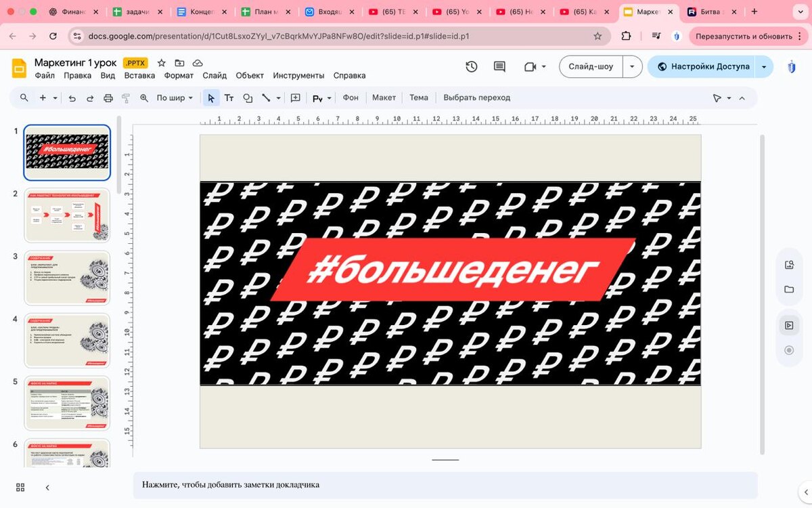812x508 pixels.
Task: Open the Вставка menu
Action: point(139,76)
